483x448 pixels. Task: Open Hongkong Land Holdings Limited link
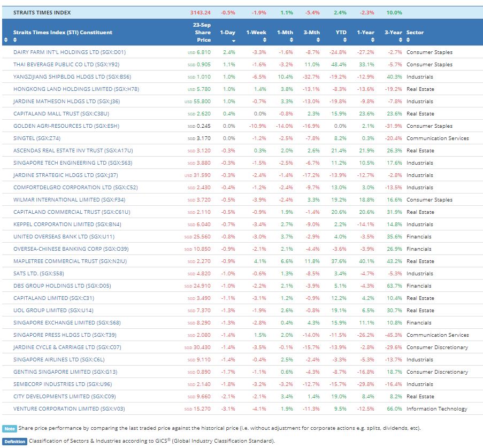[x=76, y=89]
